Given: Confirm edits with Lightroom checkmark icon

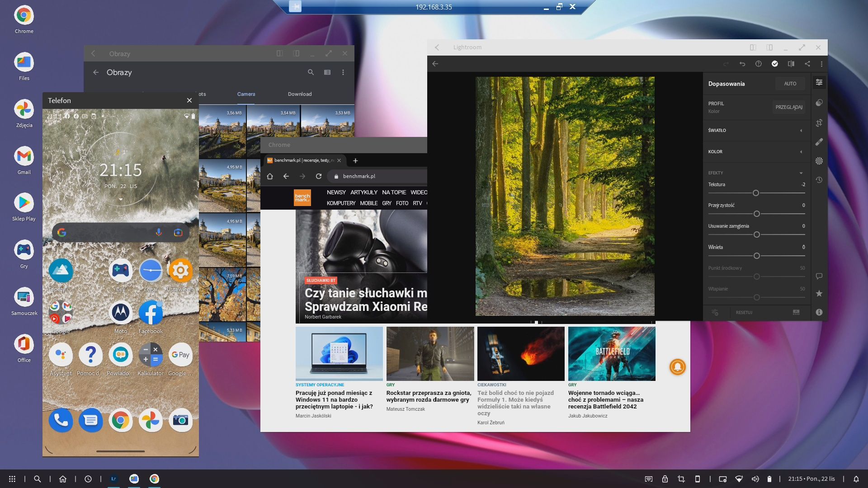Looking at the screenshot, I should 775,64.
